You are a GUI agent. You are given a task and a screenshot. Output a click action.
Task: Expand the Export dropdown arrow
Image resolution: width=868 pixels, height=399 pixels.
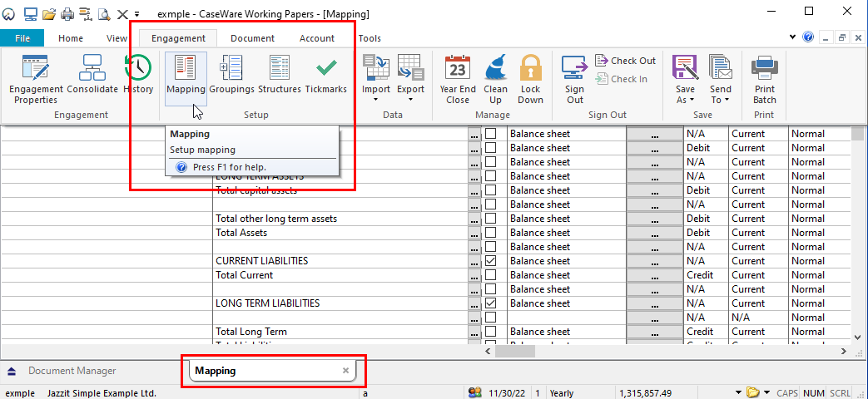pyautogui.click(x=411, y=100)
